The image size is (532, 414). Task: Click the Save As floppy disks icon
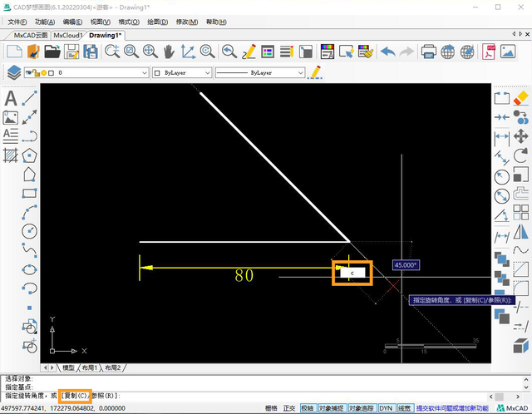click(x=91, y=52)
